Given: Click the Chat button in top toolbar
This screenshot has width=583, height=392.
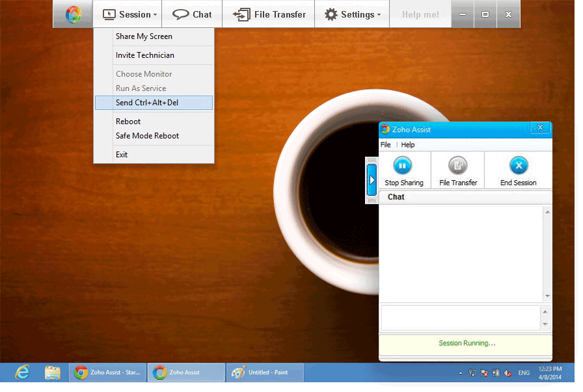Looking at the screenshot, I should coord(192,14).
